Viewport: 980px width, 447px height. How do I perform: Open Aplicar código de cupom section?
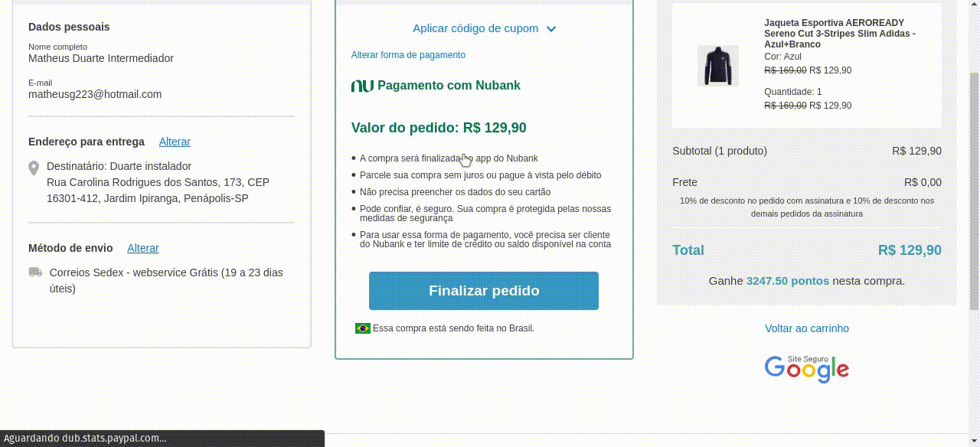pyautogui.click(x=475, y=28)
